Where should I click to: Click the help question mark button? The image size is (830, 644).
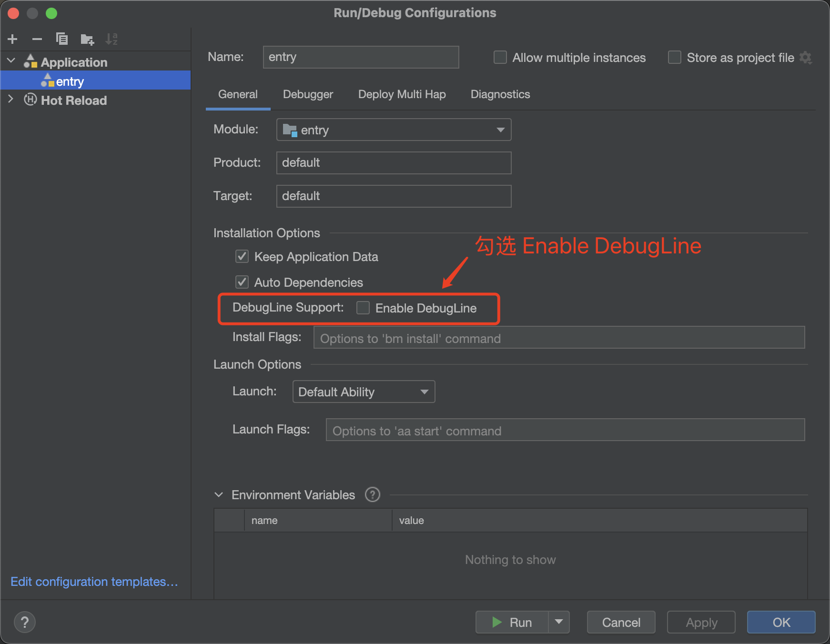tap(25, 622)
